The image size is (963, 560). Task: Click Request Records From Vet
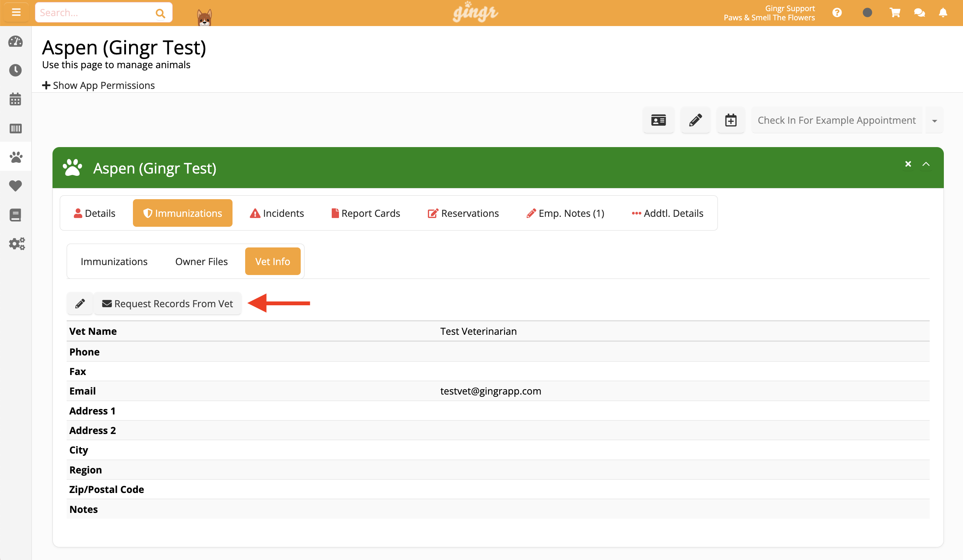(167, 304)
